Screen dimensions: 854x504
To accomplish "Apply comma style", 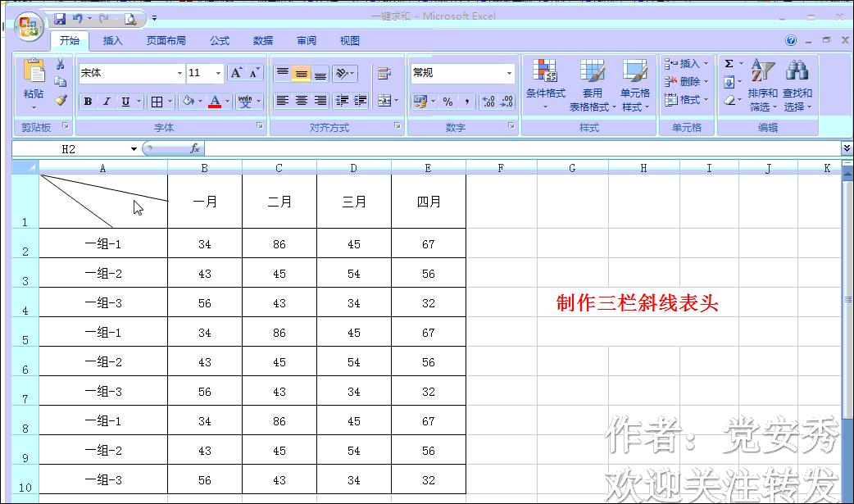I will click(467, 102).
